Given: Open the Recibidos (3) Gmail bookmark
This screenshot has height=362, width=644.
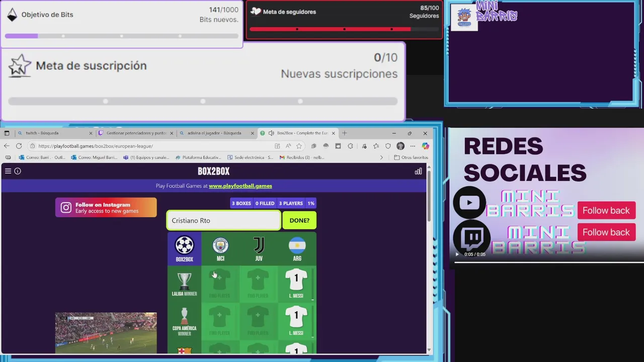Looking at the screenshot, I should [302, 157].
